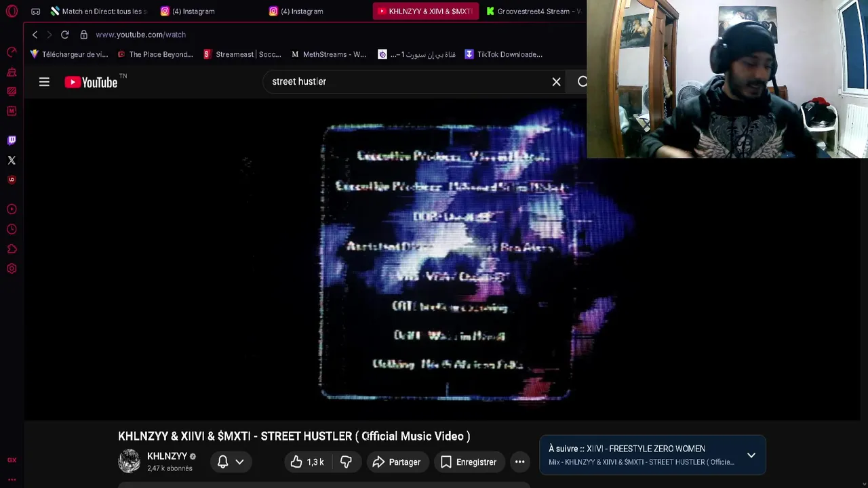Open more actions three-dot menu under video
This screenshot has height=488, width=868.
520,462
